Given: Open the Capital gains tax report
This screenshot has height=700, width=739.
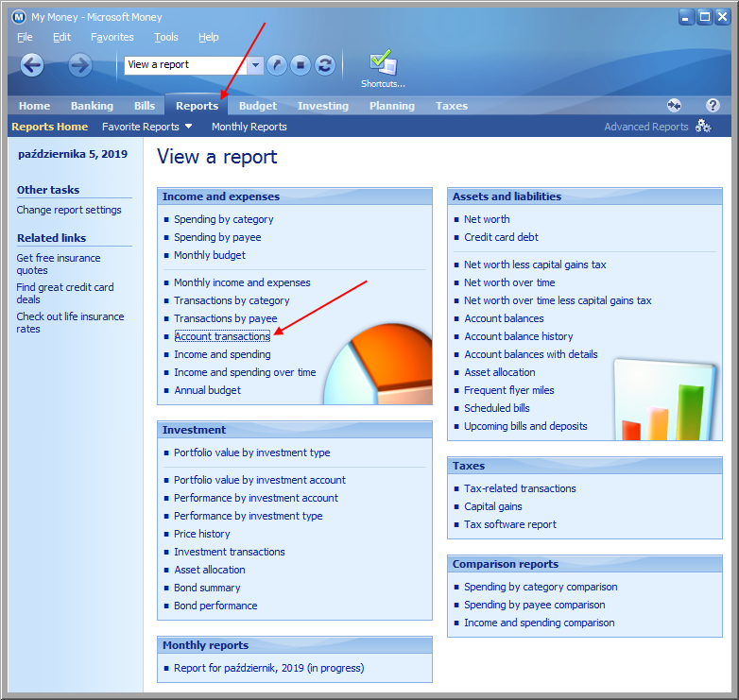Looking at the screenshot, I should [493, 506].
